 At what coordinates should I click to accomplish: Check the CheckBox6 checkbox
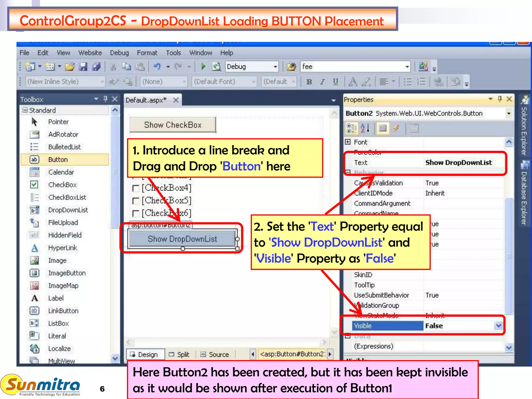point(135,214)
